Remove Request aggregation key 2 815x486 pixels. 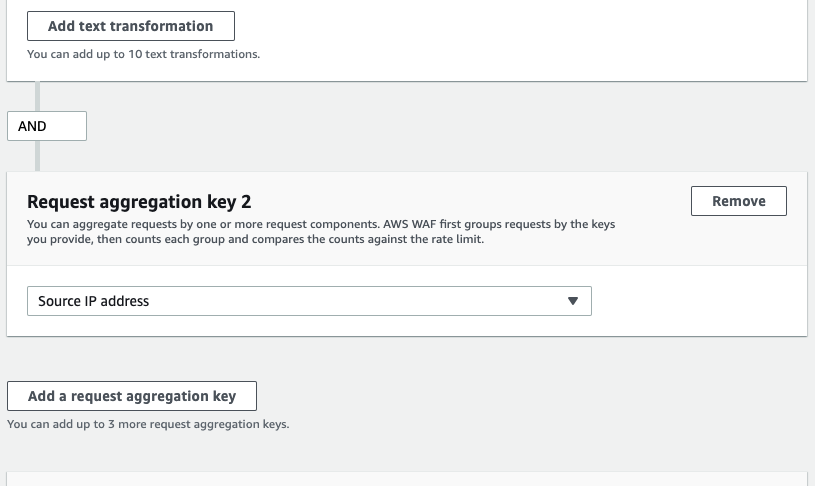(739, 201)
